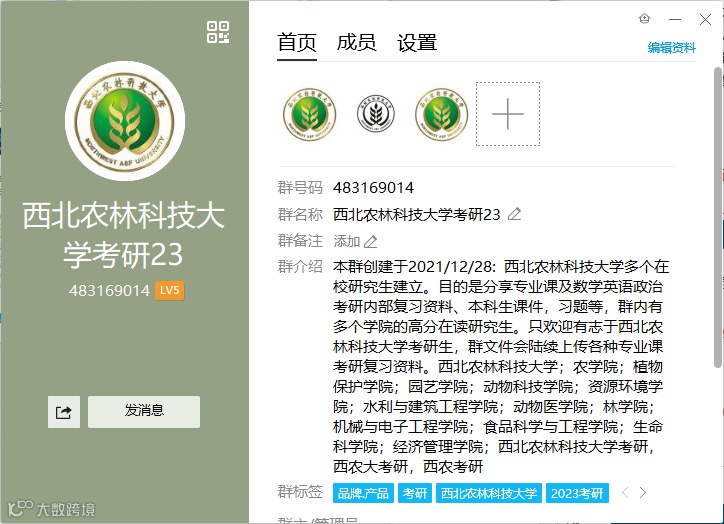Open the first green album thumbnail
724x524 pixels.
coord(310,114)
